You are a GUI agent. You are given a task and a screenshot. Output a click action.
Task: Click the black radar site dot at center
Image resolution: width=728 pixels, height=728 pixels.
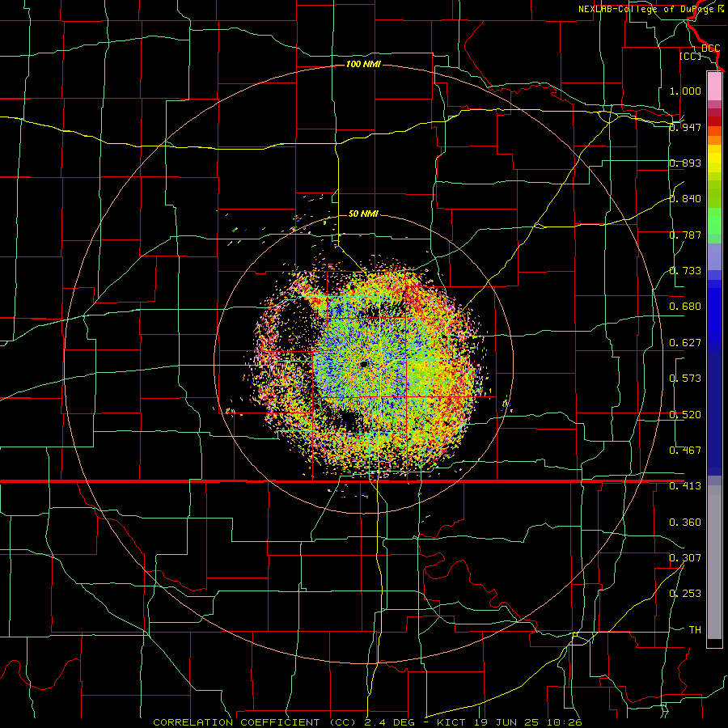(364, 364)
